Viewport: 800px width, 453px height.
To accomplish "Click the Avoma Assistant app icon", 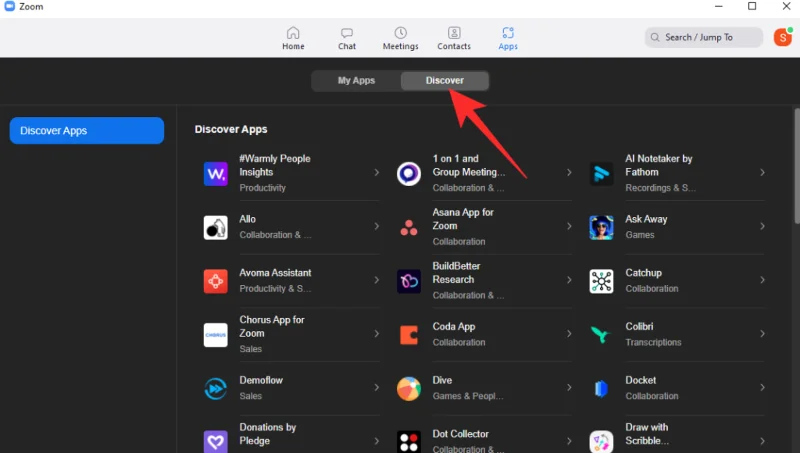I will (x=216, y=281).
